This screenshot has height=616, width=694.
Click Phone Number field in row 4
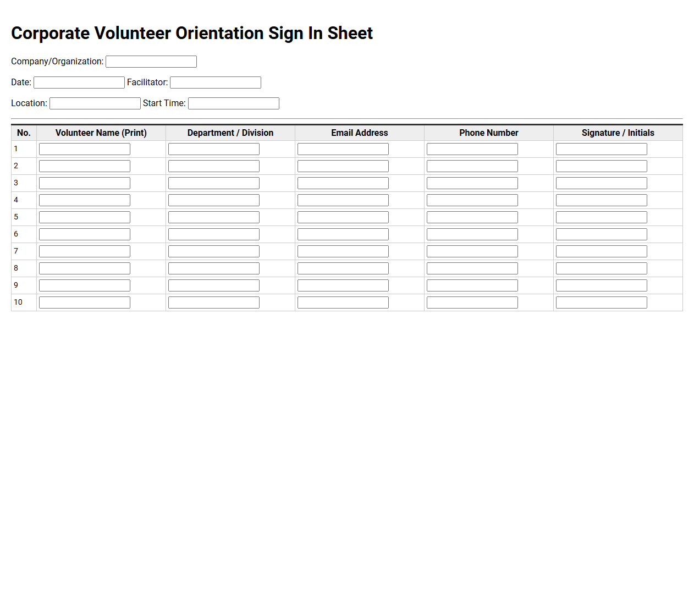(472, 200)
